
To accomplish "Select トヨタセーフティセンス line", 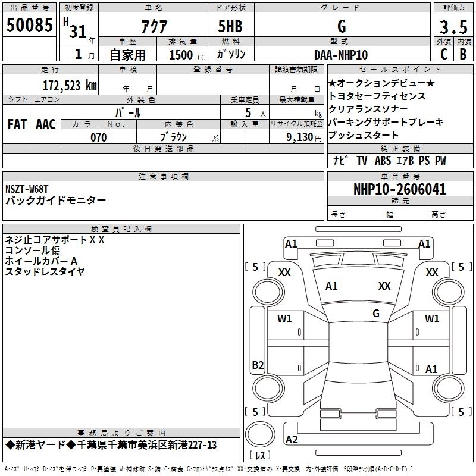I will [377, 96].
